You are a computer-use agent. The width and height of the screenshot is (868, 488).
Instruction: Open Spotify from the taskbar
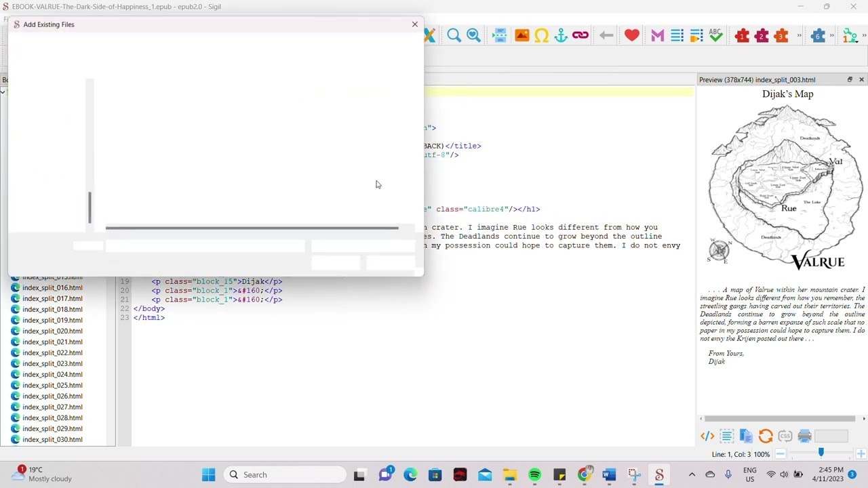point(534,474)
